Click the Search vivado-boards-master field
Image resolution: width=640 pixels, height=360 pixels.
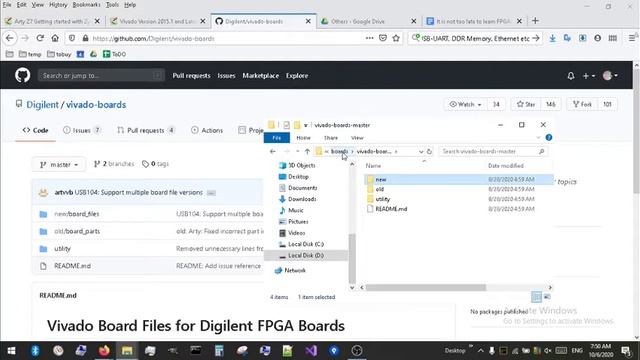[x=493, y=151]
